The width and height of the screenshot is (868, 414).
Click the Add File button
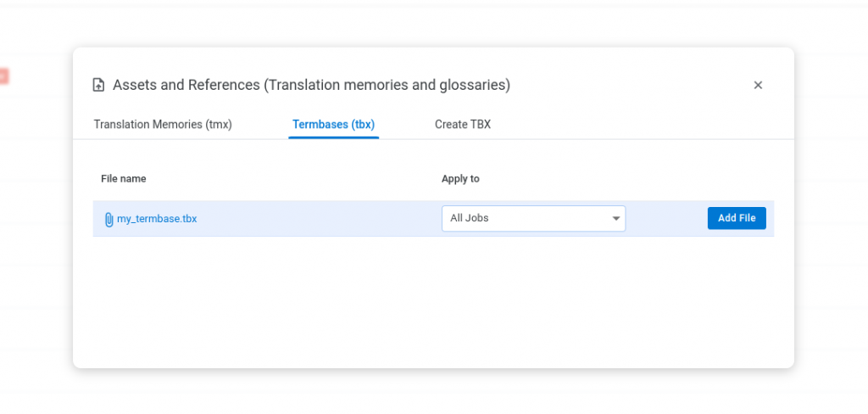737,218
